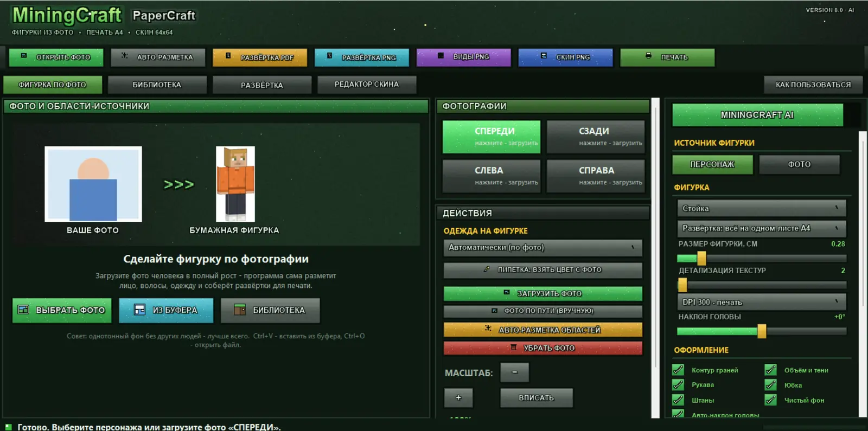Toggle Контур граней checkbox
Viewport: 868px width, 431px height.
pyautogui.click(x=678, y=370)
